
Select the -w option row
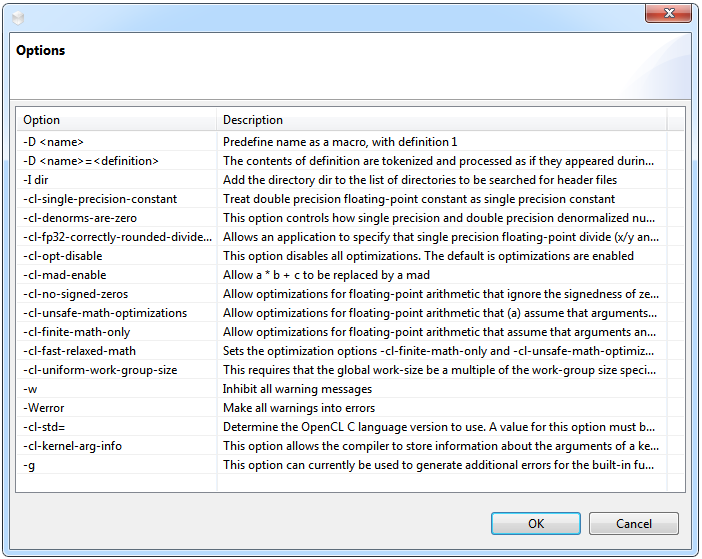[30, 389]
